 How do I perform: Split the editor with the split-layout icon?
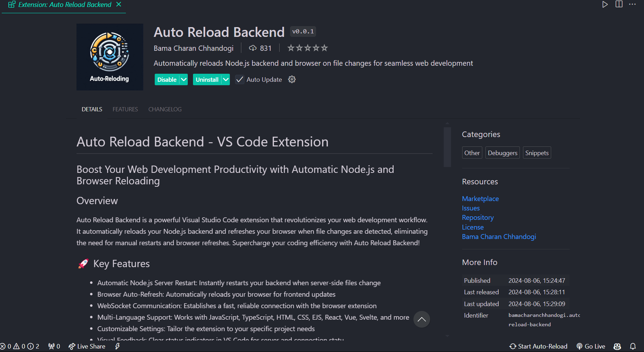(x=619, y=5)
